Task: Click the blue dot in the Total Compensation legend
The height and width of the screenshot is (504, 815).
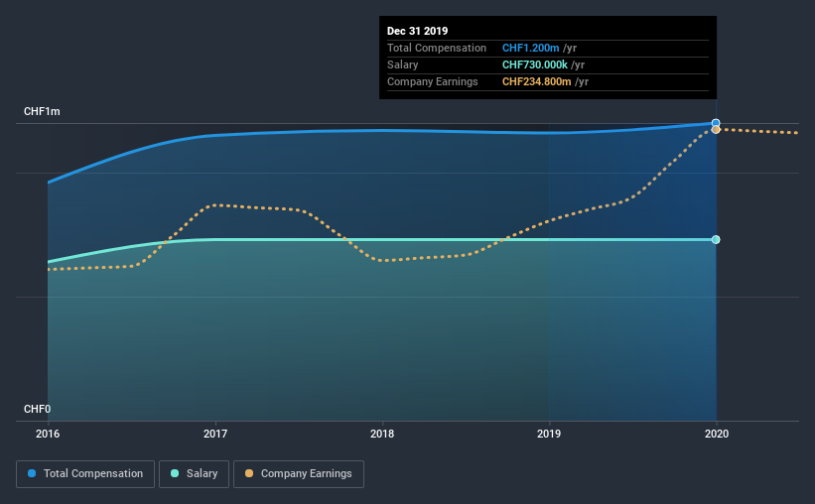Action: point(32,473)
